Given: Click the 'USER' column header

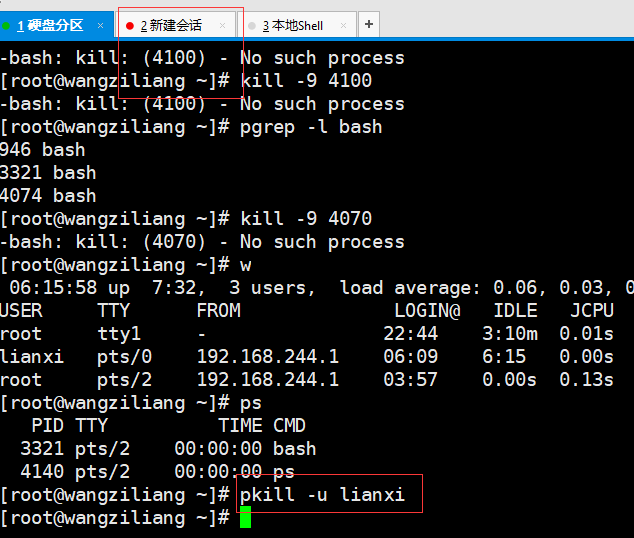Looking at the screenshot, I should (21, 310).
